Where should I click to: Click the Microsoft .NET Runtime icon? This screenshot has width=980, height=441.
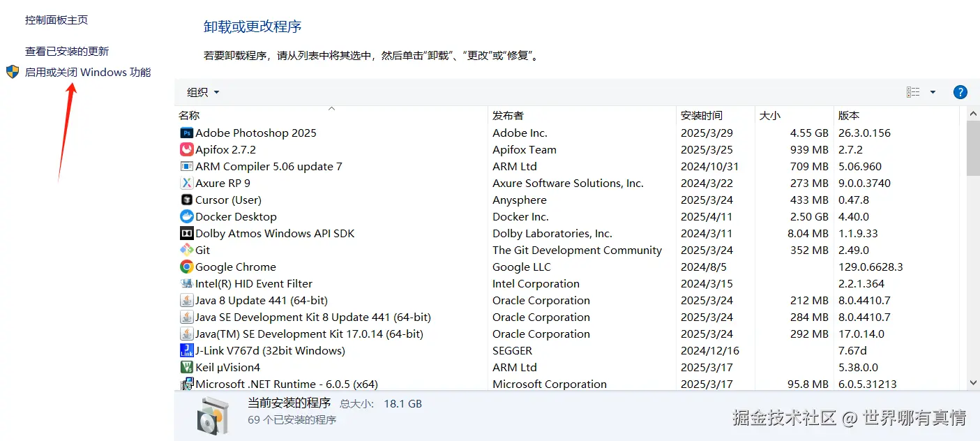click(186, 384)
